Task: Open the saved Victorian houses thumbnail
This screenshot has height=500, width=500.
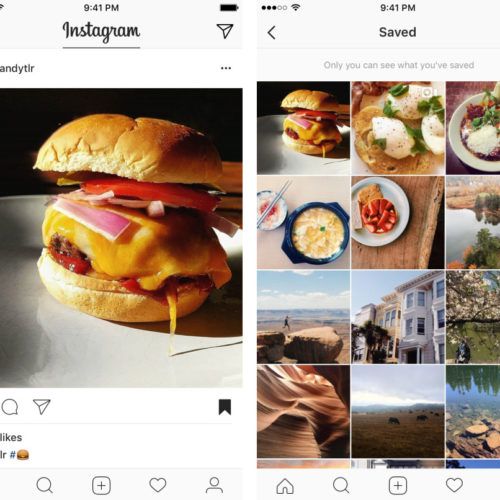Action: click(398, 317)
